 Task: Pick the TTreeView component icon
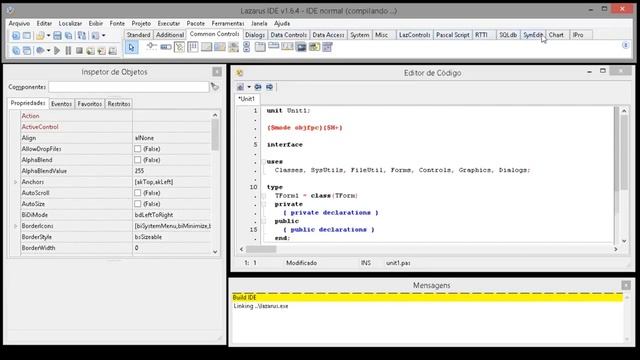click(179, 47)
